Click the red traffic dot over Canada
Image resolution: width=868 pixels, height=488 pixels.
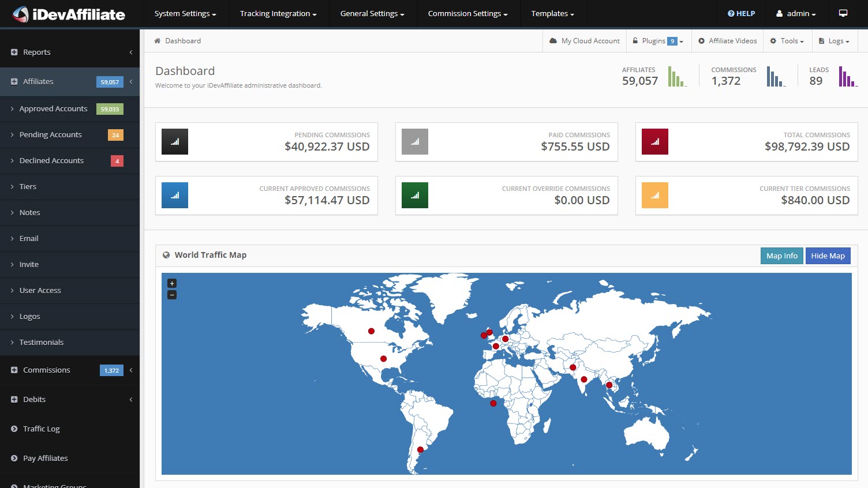click(371, 331)
